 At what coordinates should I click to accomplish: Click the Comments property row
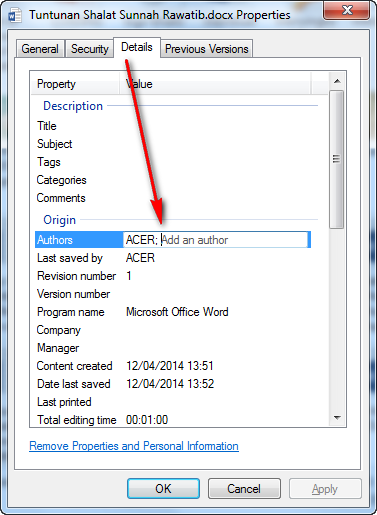click(173, 198)
